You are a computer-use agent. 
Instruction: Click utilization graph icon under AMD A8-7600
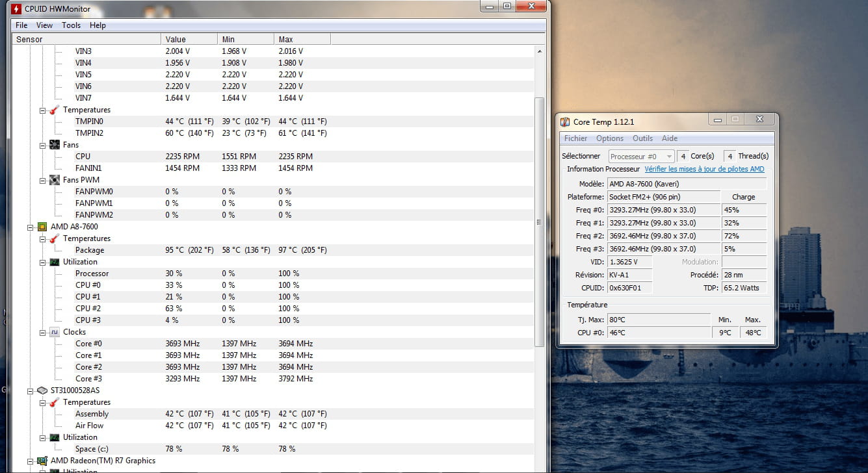(55, 262)
